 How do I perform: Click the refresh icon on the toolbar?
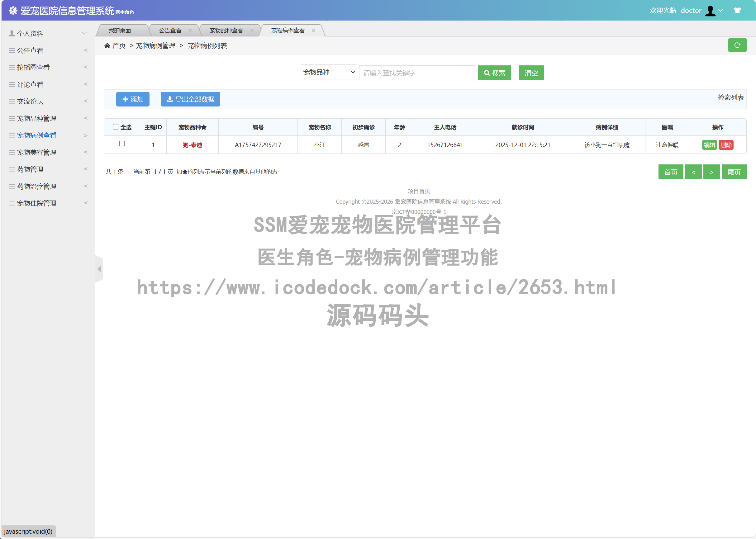click(x=737, y=45)
